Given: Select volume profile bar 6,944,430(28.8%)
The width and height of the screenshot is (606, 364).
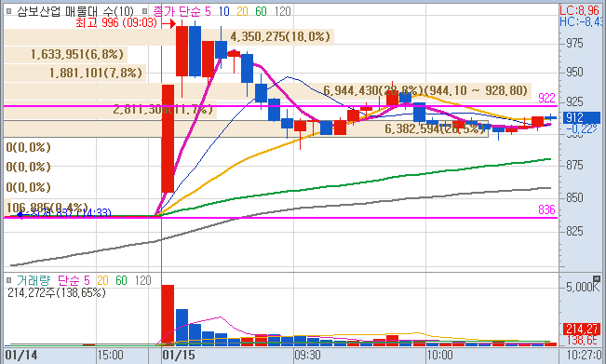Looking at the screenshot, I should pyautogui.click(x=267, y=91).
